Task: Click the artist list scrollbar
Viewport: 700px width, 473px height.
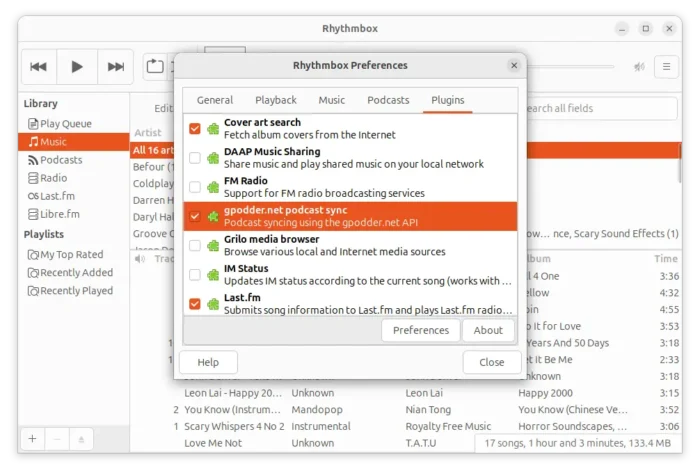Action: coord(679,163)
